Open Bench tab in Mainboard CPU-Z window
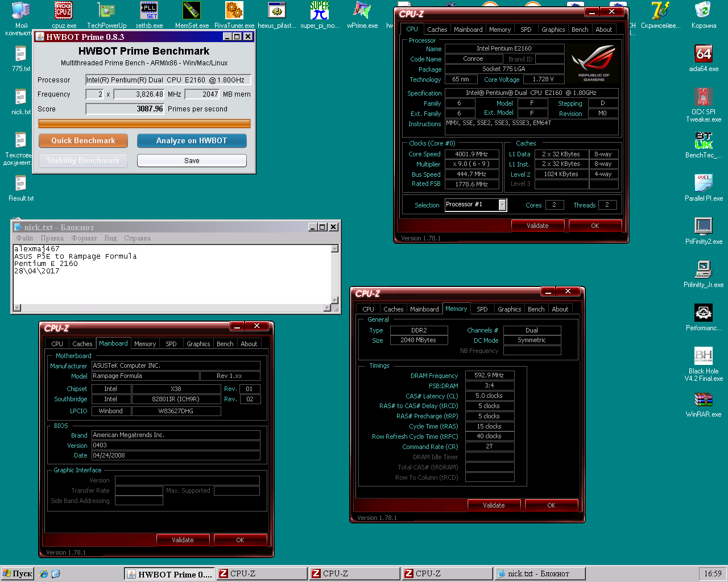 pos(225,344)
